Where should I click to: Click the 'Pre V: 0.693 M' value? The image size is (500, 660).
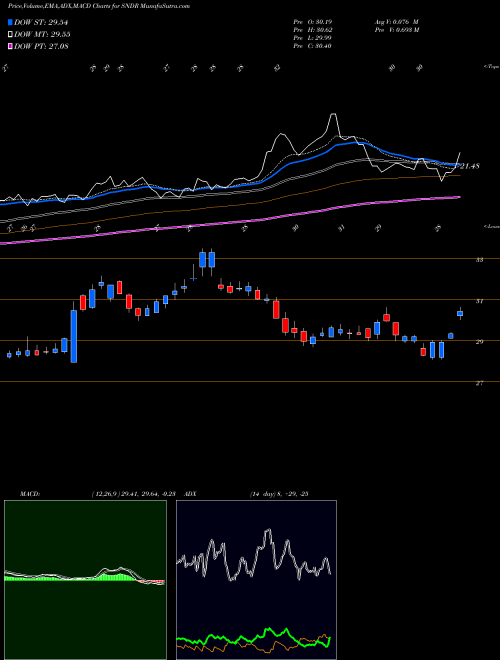point(396,30)
